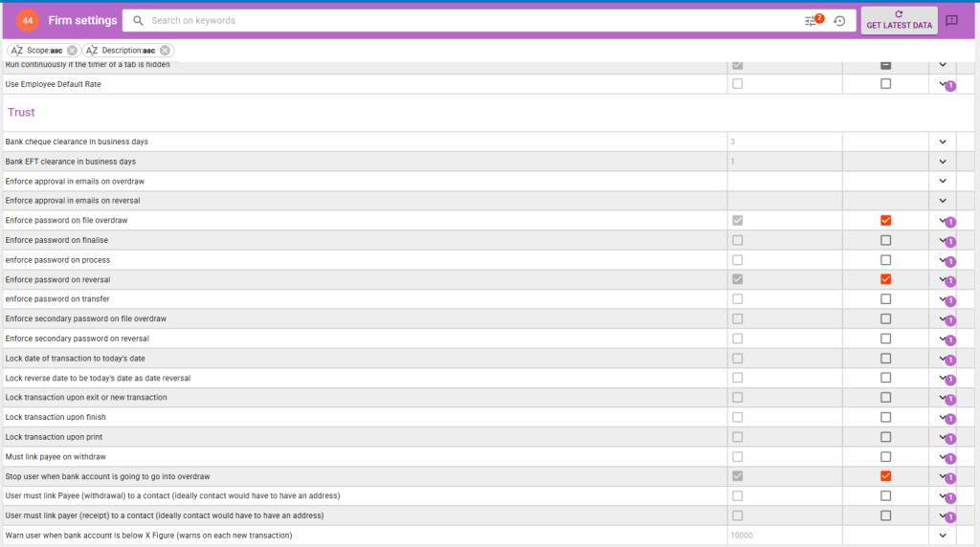Click the Search on keywords field
Viewport: 980px width, 547px height.
tap(469, 20)
